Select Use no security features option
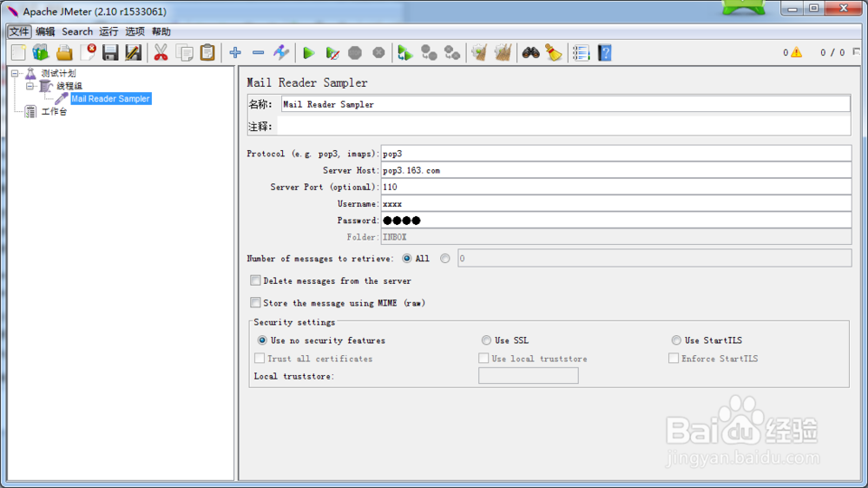The width and height of the screenshot is (868, 488). [262, 340]
